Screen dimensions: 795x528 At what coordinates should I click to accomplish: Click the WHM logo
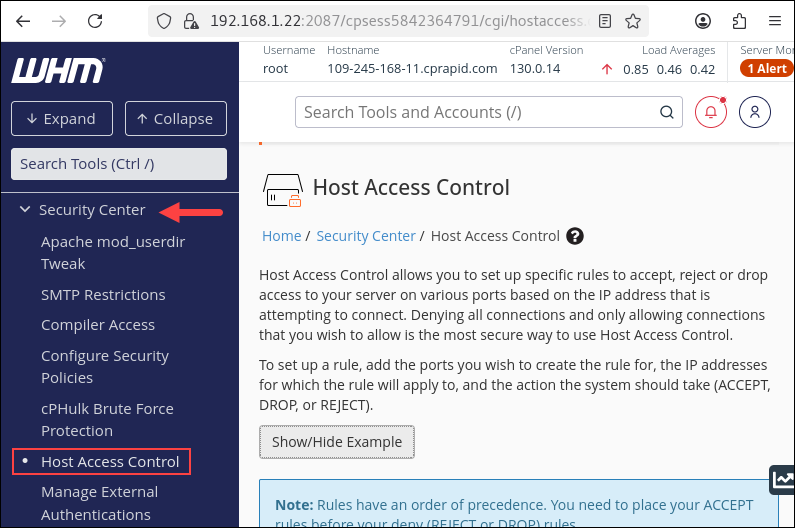[58, 70]
